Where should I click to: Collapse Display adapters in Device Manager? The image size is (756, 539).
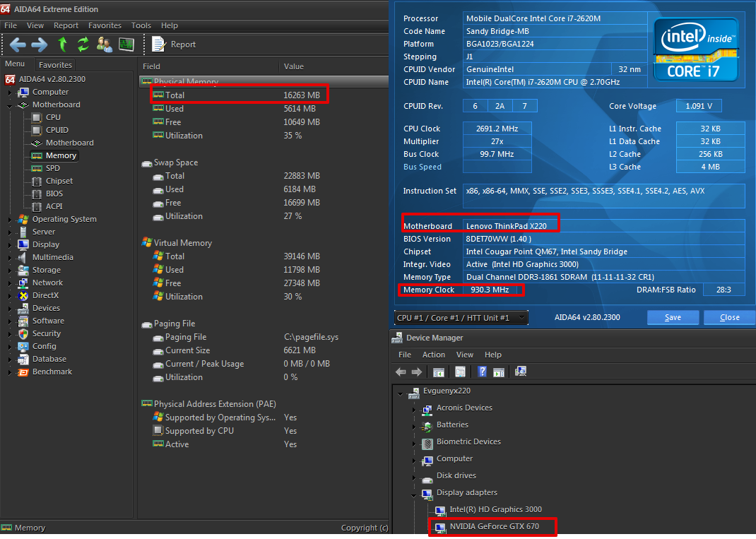[413, 494]
